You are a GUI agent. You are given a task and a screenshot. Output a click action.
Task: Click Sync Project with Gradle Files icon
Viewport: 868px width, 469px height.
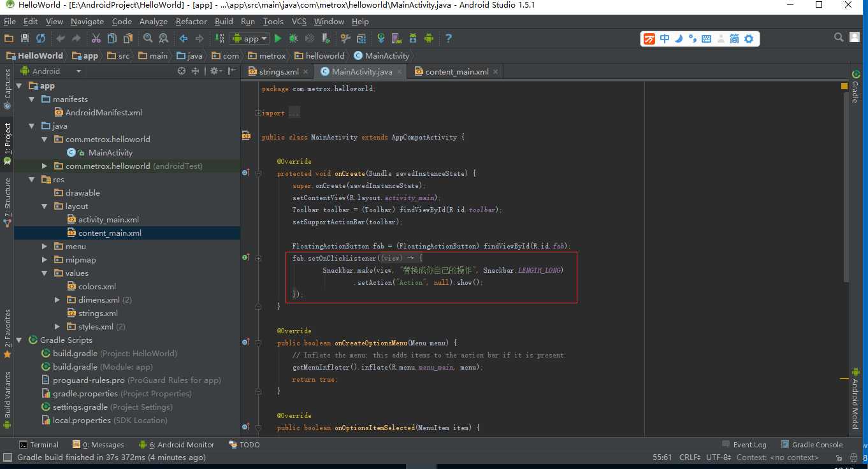(380, 39)
